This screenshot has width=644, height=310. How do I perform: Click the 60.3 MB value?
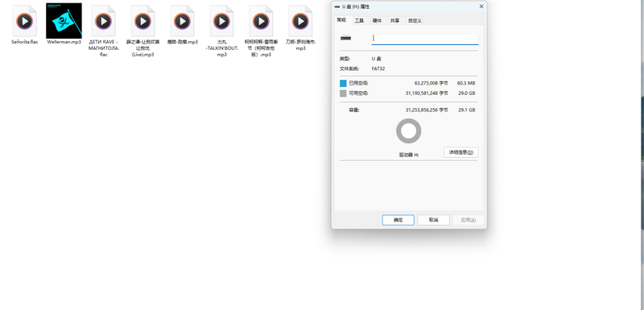[x=466, y=84]
